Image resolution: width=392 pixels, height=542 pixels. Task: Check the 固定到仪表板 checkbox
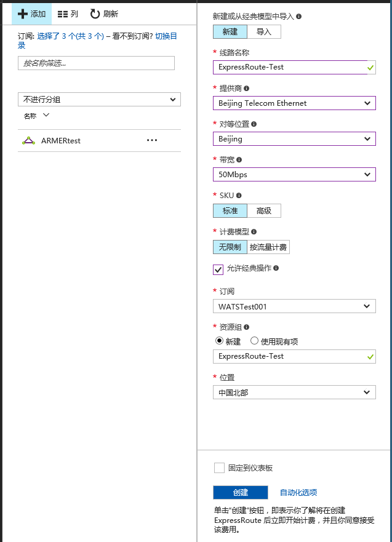219,468
